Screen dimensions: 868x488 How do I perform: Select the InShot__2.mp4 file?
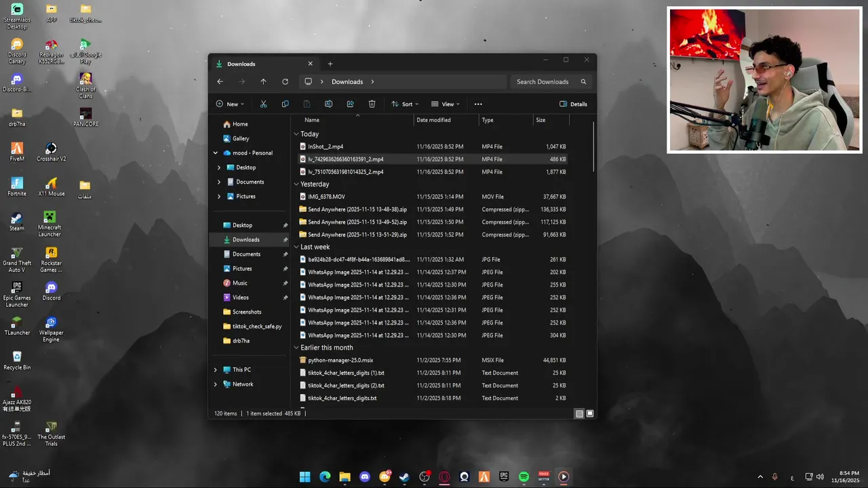click(432, 146)
